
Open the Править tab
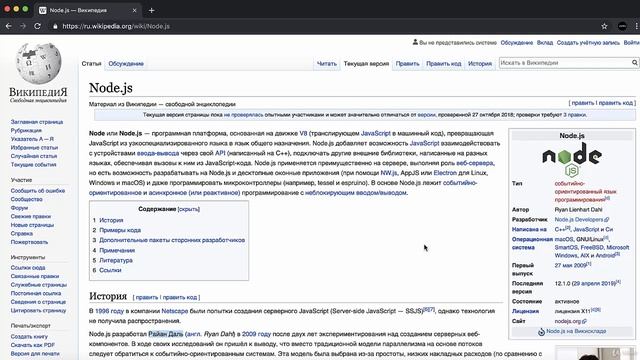pyautogui.click(x=407, y=64)
